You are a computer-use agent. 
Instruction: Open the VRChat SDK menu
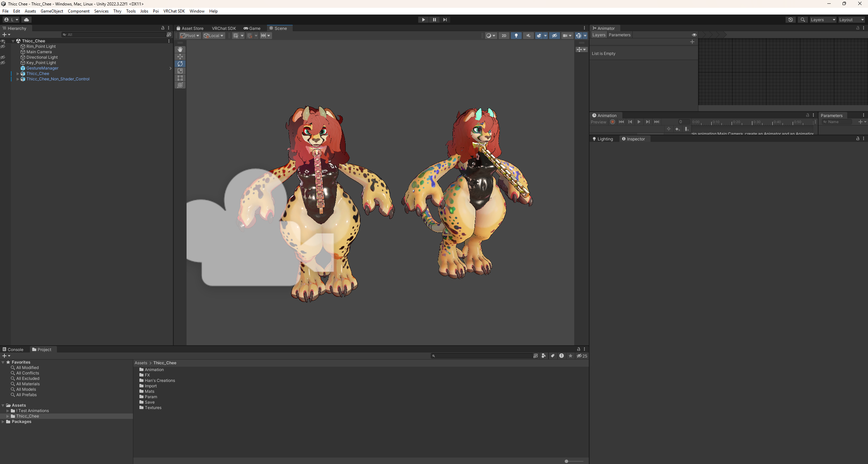[x=174, y=11]
